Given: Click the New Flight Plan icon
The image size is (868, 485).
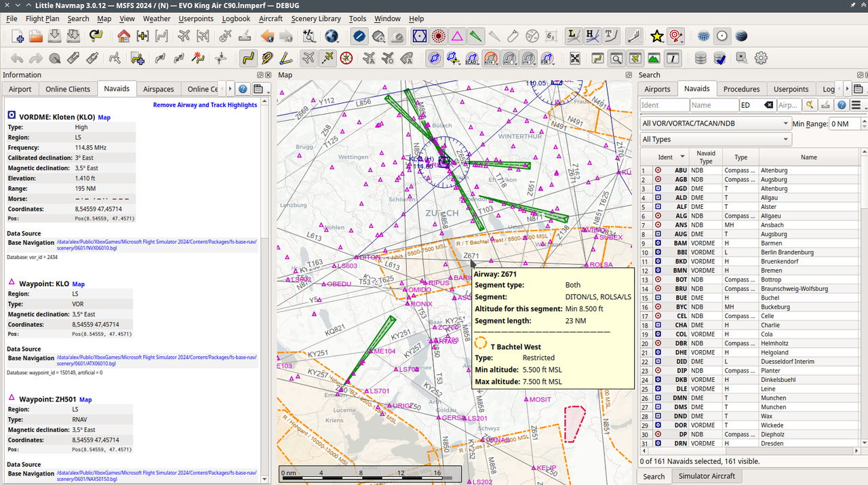Looking at the screenshot, I should (x=16, y=36).
